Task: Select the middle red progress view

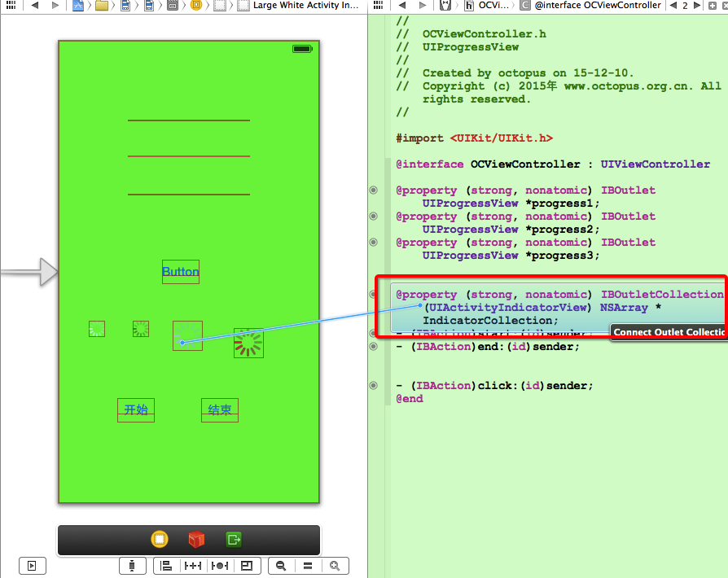Action: tap(189, 156)
